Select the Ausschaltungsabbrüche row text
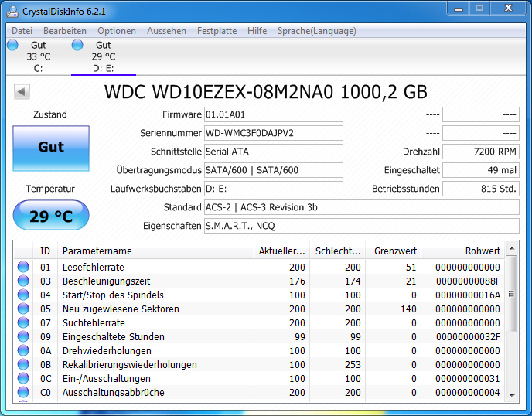The image size is (532, 416). click(114, 392)
